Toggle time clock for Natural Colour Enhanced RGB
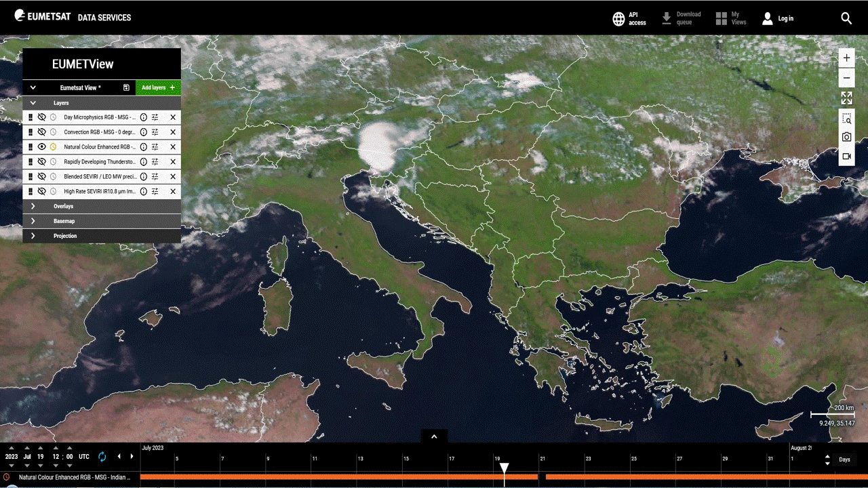 coord(53,147)
